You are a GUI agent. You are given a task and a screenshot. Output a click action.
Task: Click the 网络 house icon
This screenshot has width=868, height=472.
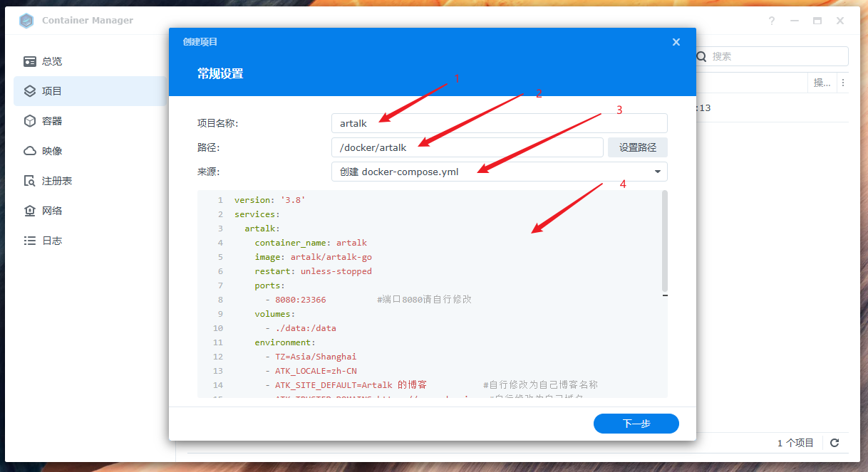pos(30,211)
